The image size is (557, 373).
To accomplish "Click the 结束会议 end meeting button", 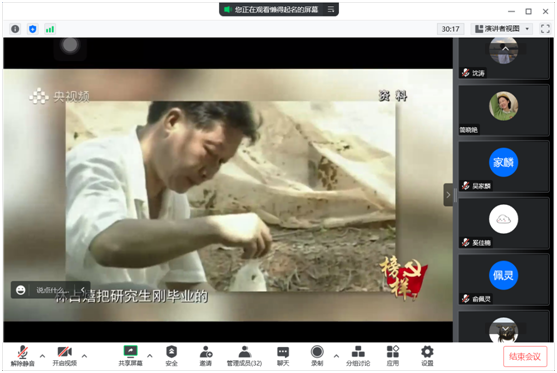I will tap(525, 356).
